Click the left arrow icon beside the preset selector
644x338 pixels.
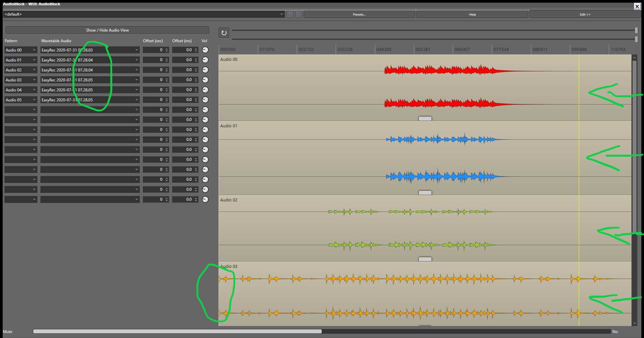289,14
